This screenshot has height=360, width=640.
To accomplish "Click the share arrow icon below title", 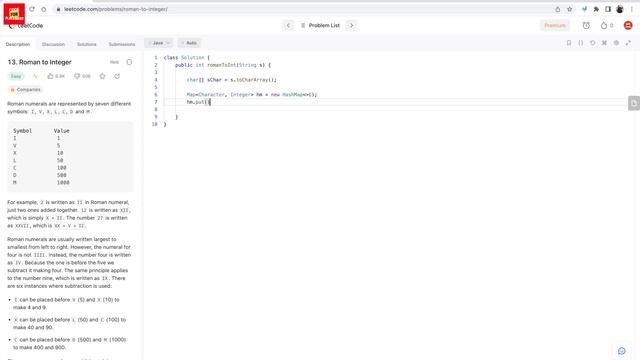I will (x=117, y=76).
